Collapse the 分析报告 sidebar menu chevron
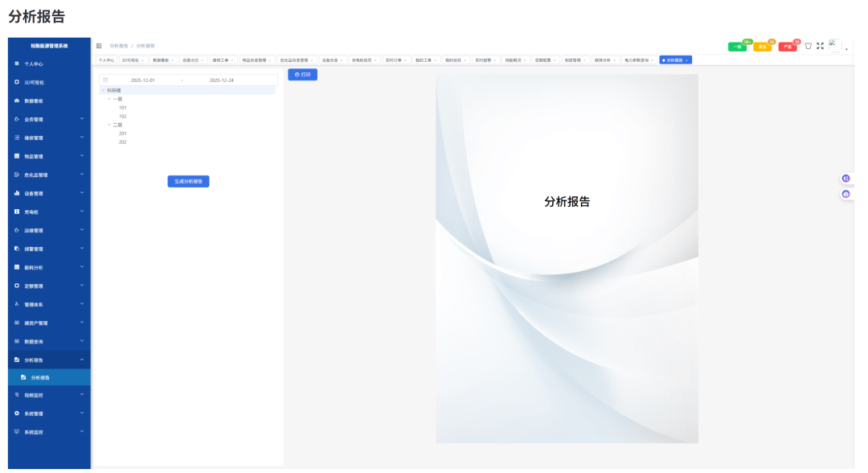Viewport: 868px width, 473px height. point(82,360)
